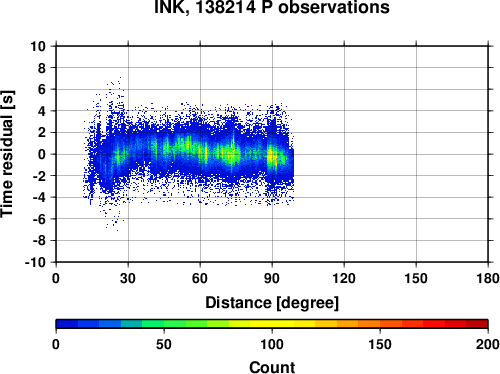Click the x-axis tick label 60
The height and width of the screenshot is (374, 500).
coord(200,279)
